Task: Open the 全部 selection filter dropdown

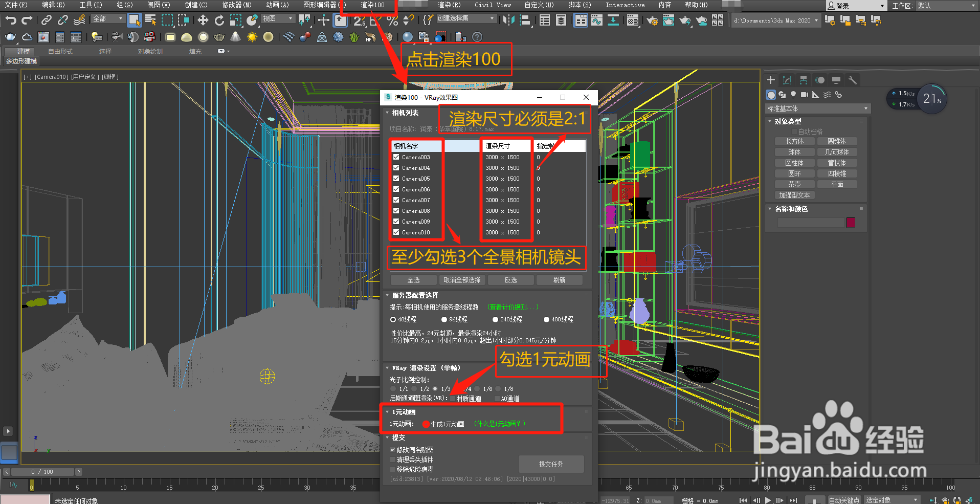Action: click(x=108, y=19)
